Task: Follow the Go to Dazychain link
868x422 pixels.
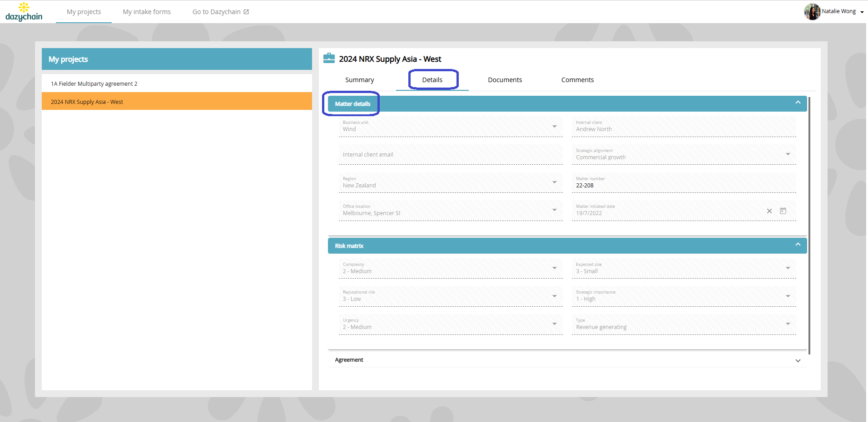Action: tap(220, 12)
